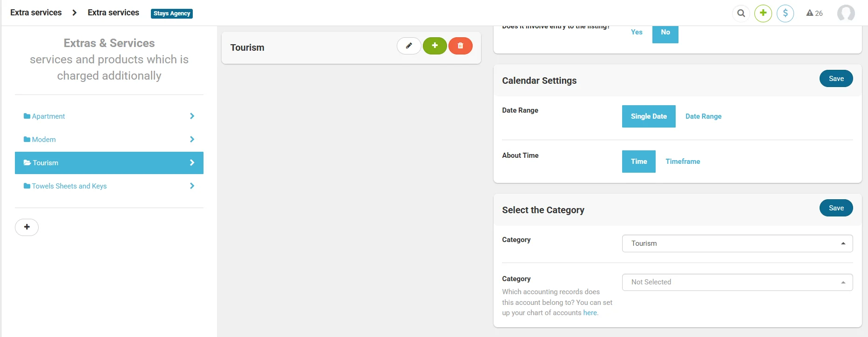Screen dimensions: 868x337
Task: Click the pencil edit icon for Tourism
Action: tap(409, 46)
